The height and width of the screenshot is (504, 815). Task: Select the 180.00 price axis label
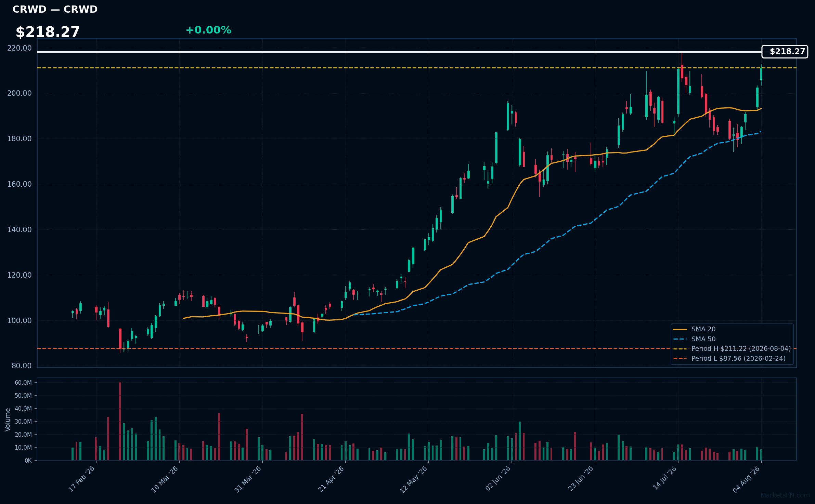pyautogui.click(x=20, y=139)
